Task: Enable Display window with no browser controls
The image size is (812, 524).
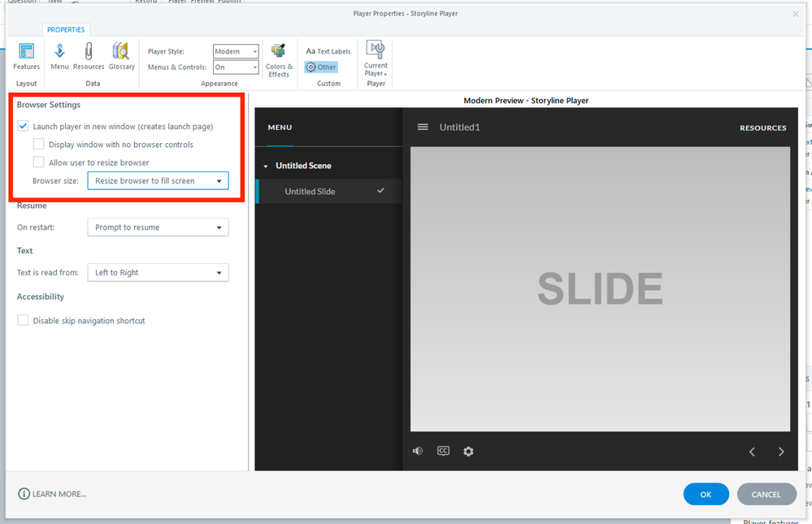Action: (39, 145)
